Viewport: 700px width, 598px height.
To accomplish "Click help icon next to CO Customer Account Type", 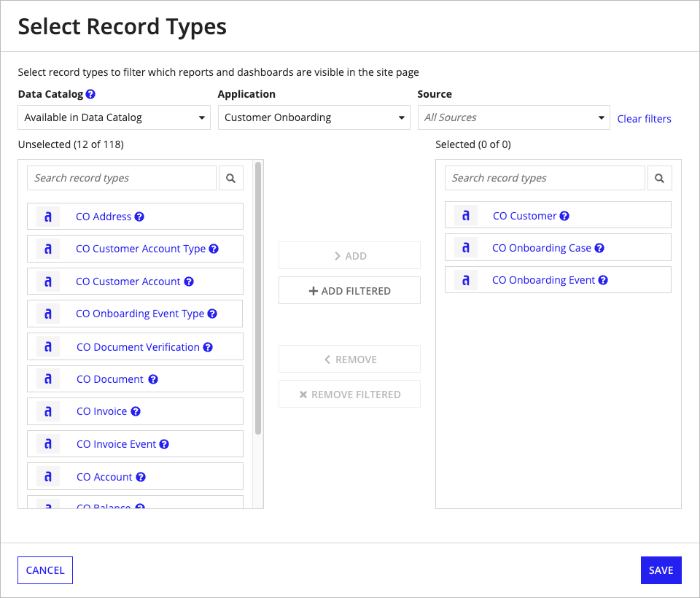I will point(214,249).
